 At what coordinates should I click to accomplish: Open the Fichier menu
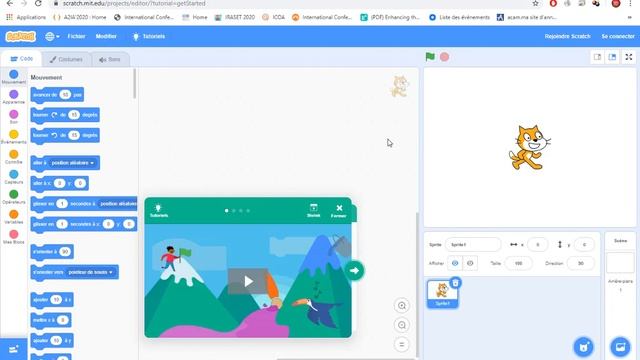(76, 36)
